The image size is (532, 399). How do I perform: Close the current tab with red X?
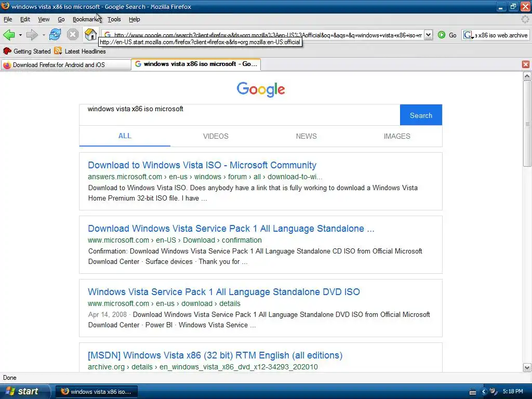(526, 64)
